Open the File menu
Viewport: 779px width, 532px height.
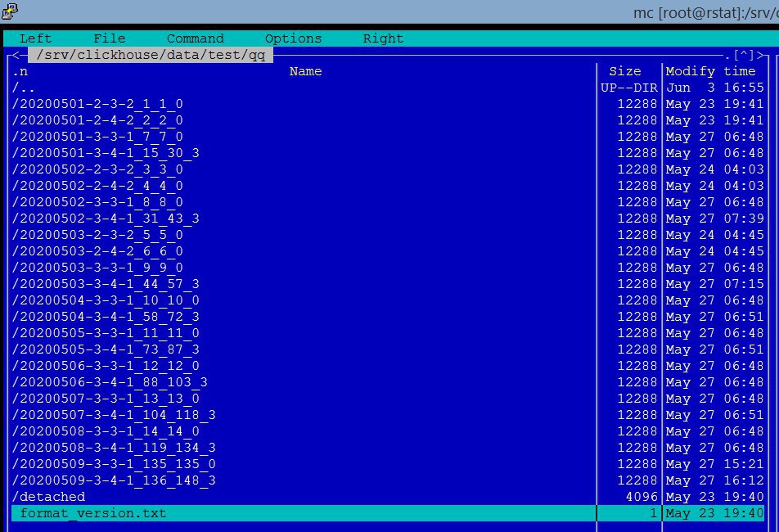pyautogui.click(x=110, y=38)
